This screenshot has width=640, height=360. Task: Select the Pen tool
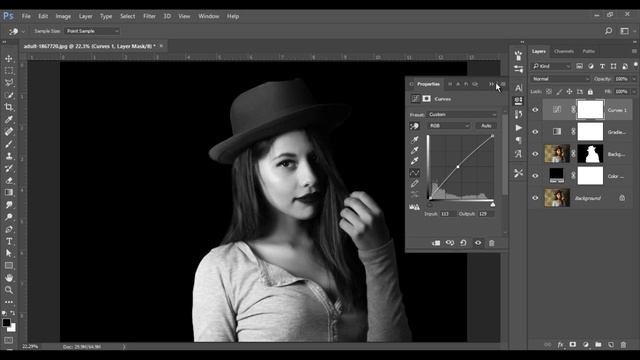pos(9,229)
